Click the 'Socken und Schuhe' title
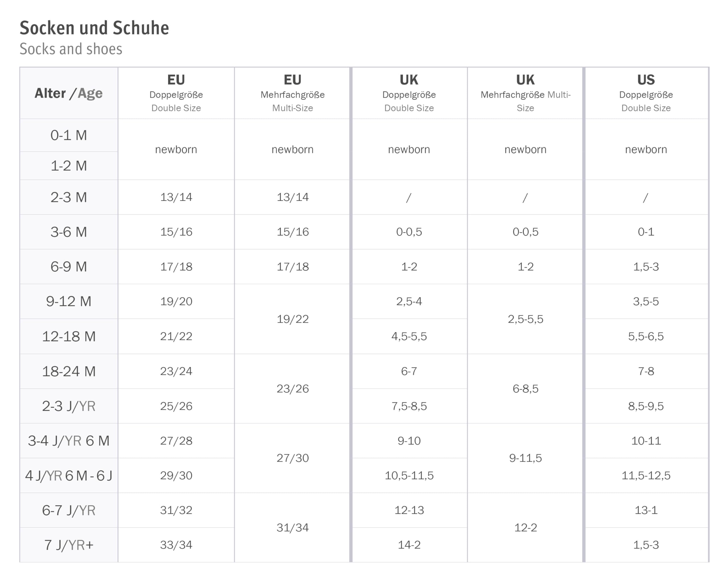This screenshot has width=728, height=582. point(94,28)
